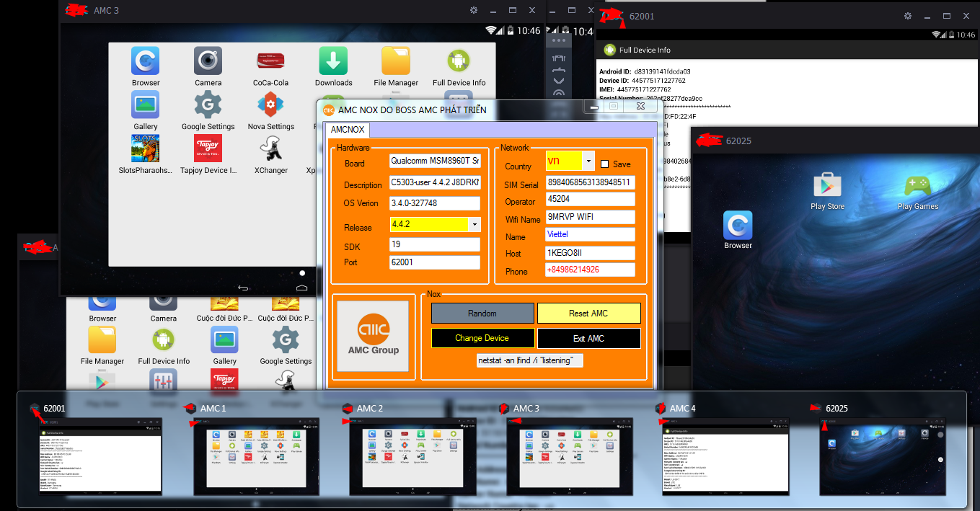Switch to 62001 thumbnail in task switcher
The width and height of the screenshot is (980, 511).
[x=101, y=456]
